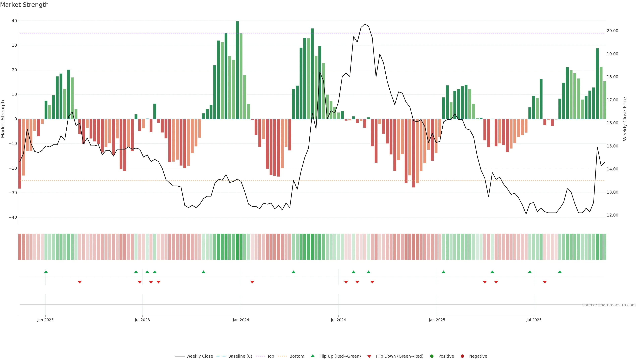Toggle the Bottom legend entry

pyautogui.click(x=297, y=356)
